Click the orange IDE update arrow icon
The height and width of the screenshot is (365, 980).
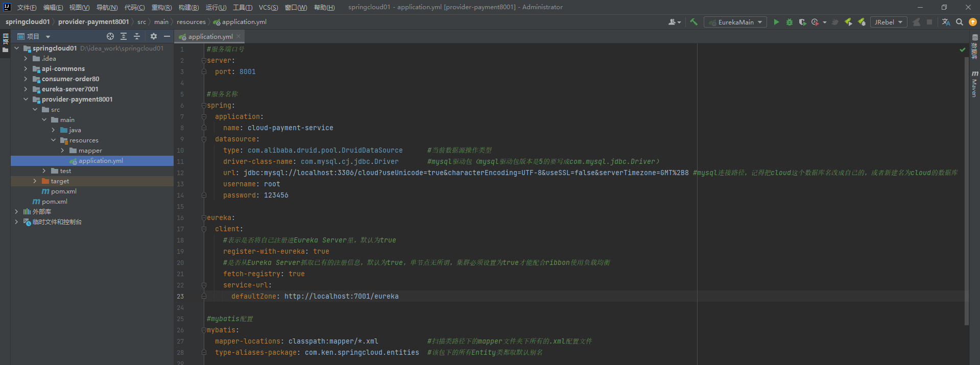(973, 22)
